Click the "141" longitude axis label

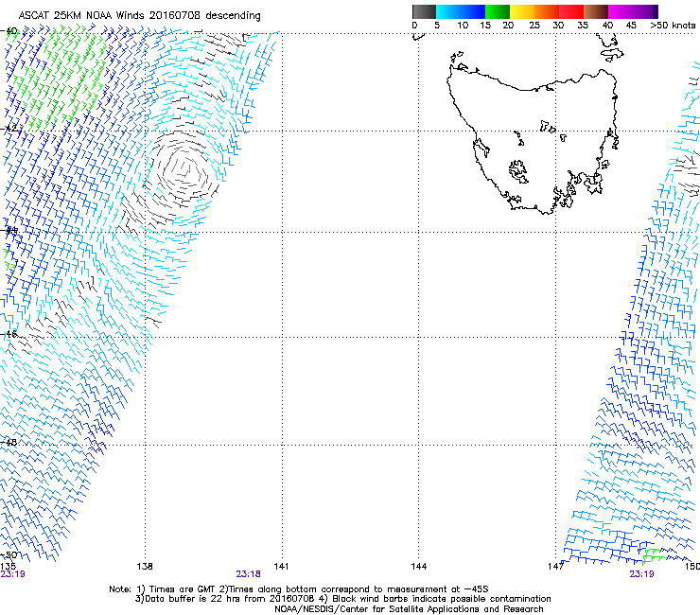tap(281, 567)
